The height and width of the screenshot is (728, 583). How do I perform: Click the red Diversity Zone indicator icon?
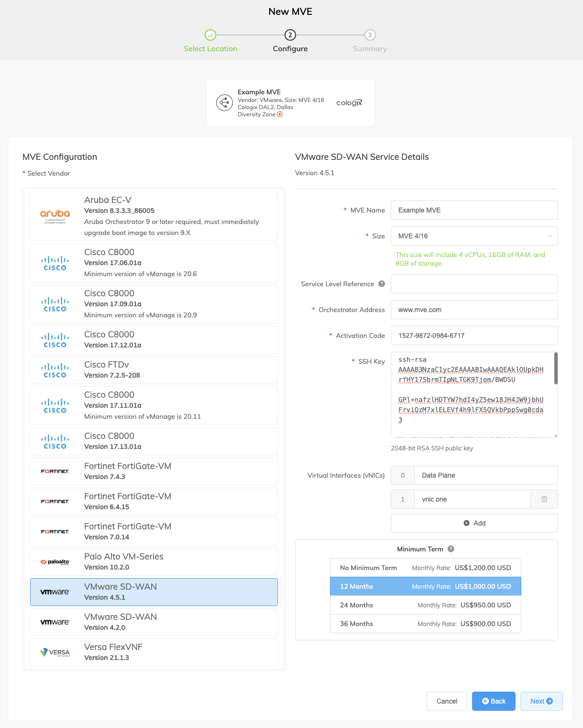click(280, 114)
